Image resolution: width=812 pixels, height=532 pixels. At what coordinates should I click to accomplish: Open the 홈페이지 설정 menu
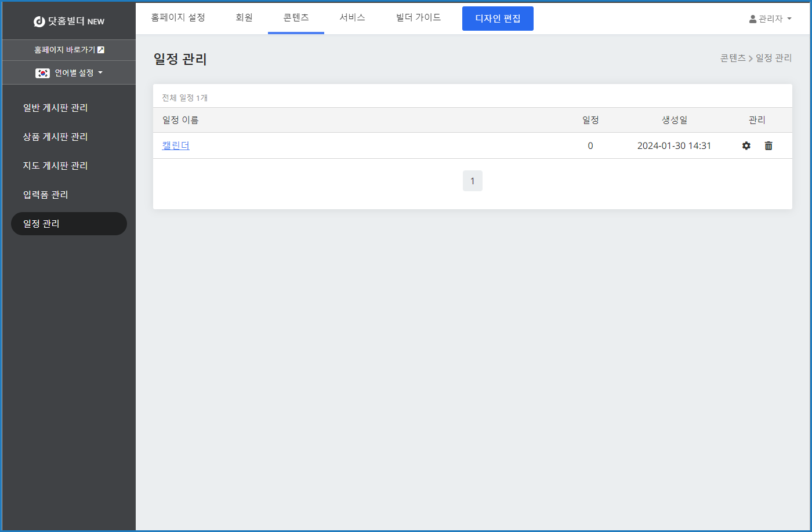point(178,17)
